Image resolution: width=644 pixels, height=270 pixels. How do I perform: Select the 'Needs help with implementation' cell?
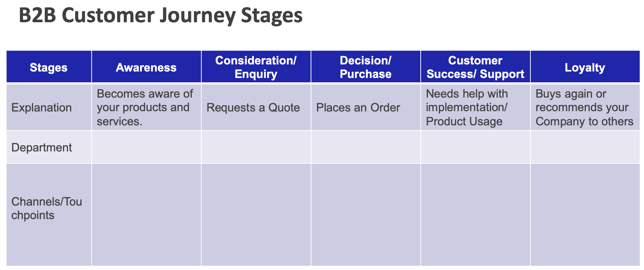(x=467, y=107)
